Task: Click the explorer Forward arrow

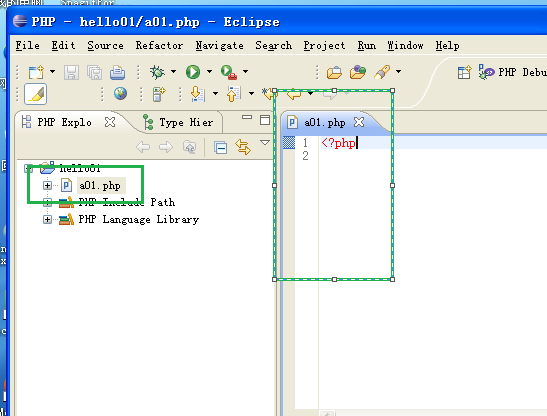Action: tap(166, 147)
